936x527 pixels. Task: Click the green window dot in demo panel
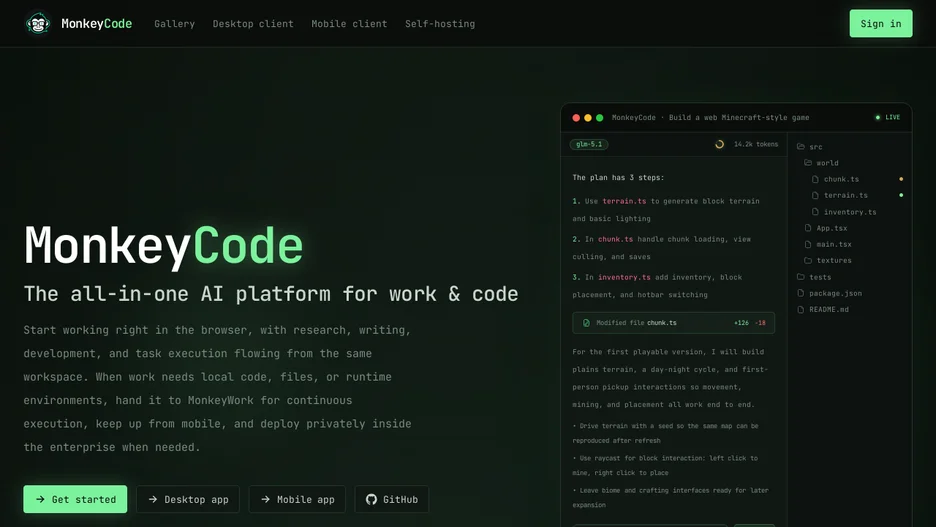click(599, 118)
